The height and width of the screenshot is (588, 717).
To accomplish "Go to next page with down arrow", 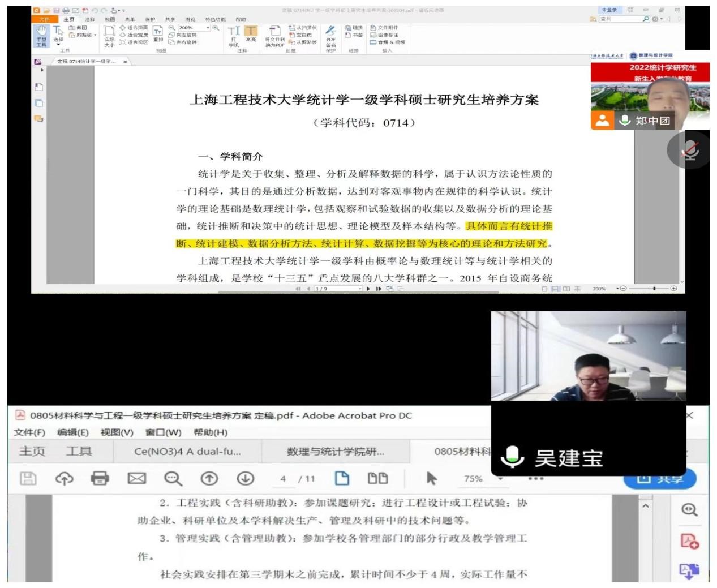I will [245, 479].
